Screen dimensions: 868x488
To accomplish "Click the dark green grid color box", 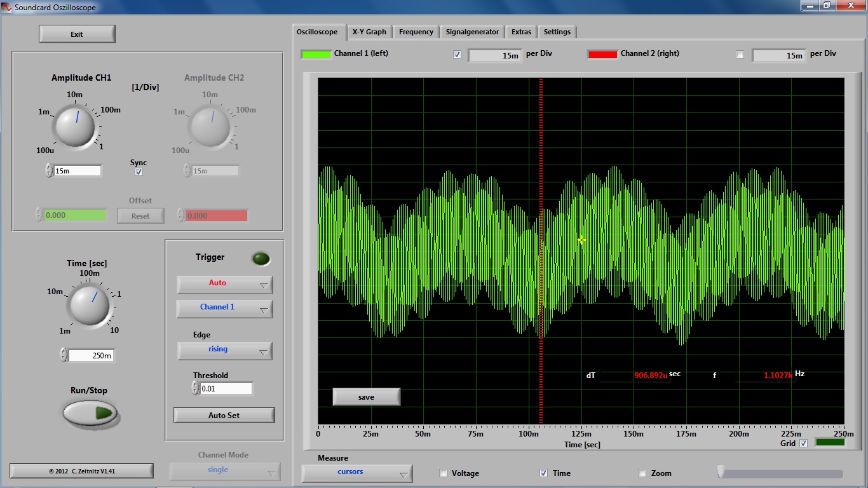I will click(x=829, y=442).
